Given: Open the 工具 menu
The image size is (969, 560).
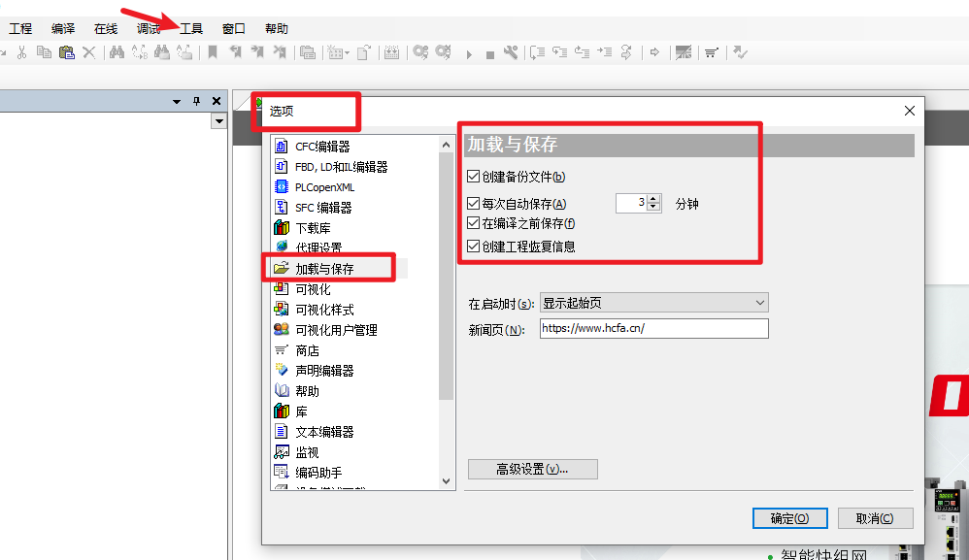Looking at the screenshot, I should 191,29.
